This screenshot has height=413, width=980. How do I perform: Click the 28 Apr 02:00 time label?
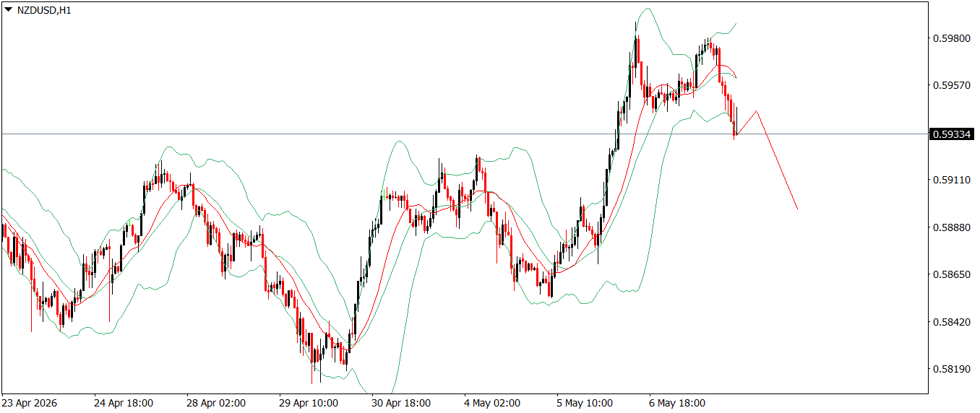coord(215,403)
